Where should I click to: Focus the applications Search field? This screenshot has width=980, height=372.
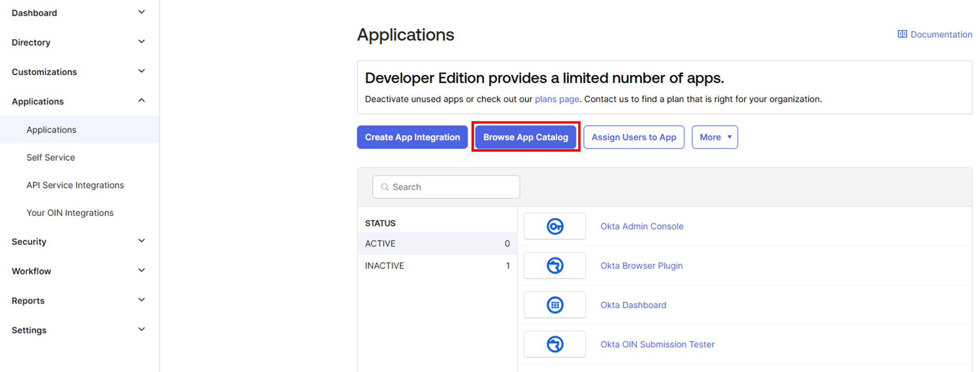tap(446, 187)
